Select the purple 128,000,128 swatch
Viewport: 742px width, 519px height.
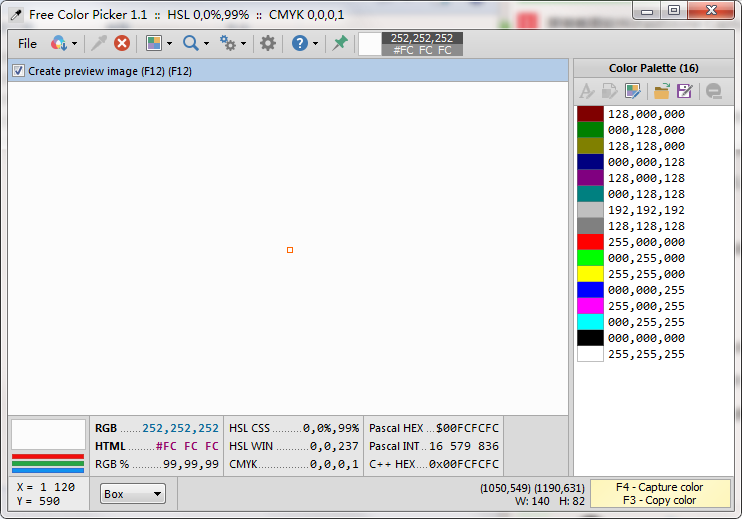click(x=590, y=178)
